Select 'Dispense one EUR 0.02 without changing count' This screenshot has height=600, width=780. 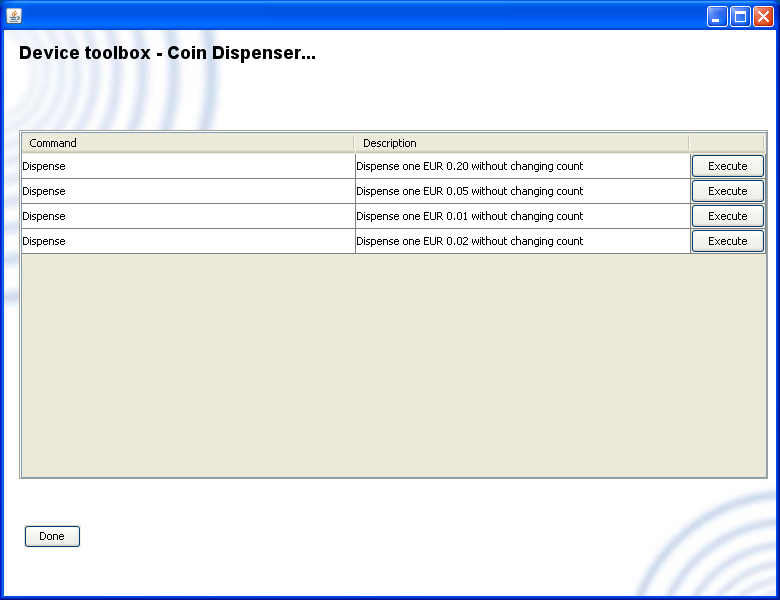(523, 241)
